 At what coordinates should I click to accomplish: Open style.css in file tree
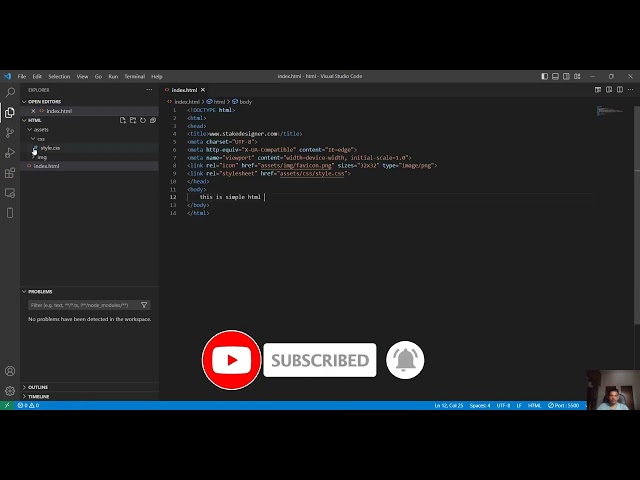(50, 148)
